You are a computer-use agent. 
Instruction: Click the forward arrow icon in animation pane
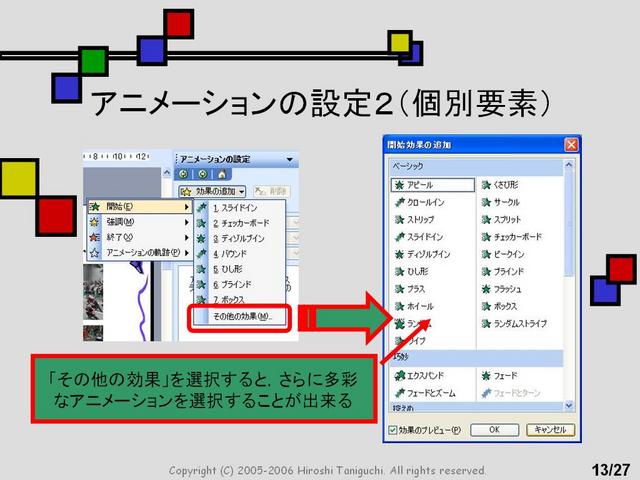coord(202,175)
